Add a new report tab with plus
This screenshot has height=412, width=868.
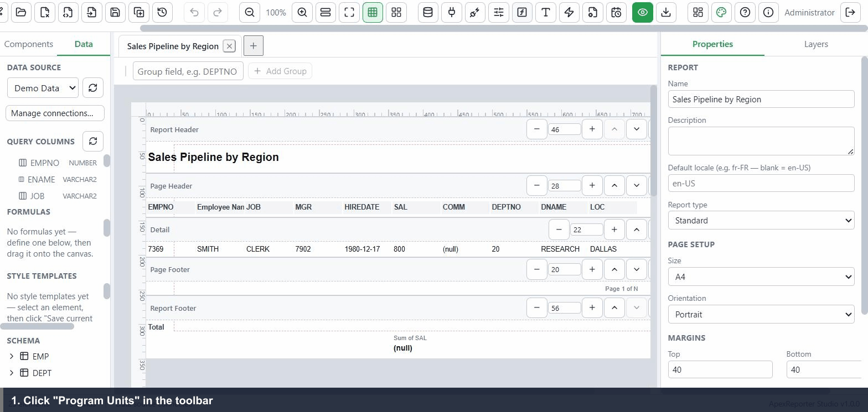coord(254,46)
